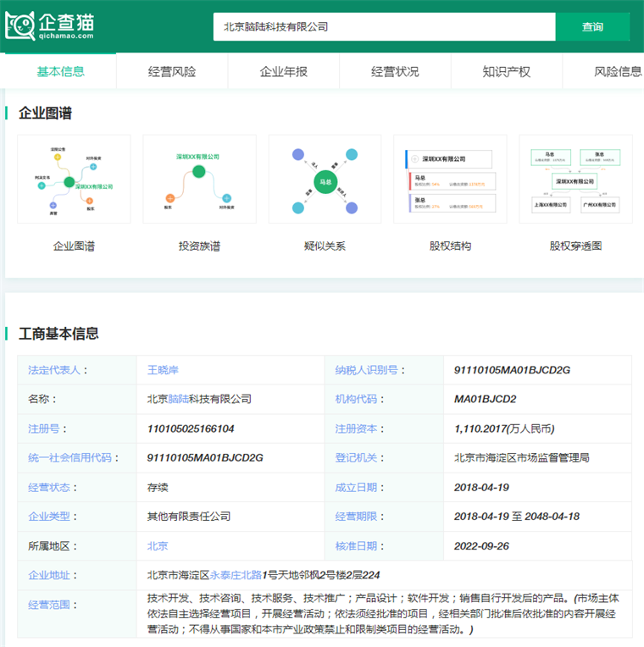Open the 投资族谱 diagram thumbnail

tap(199, 179)
